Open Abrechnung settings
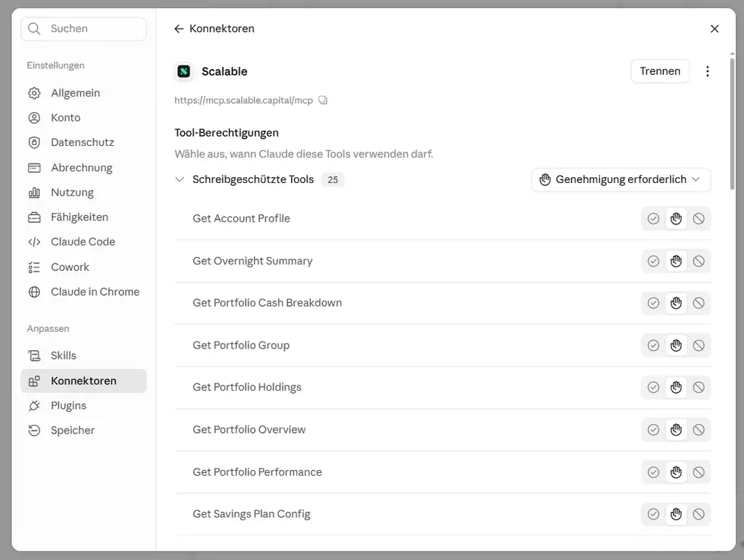Viewport: 744px width, 560px height. 84,168
